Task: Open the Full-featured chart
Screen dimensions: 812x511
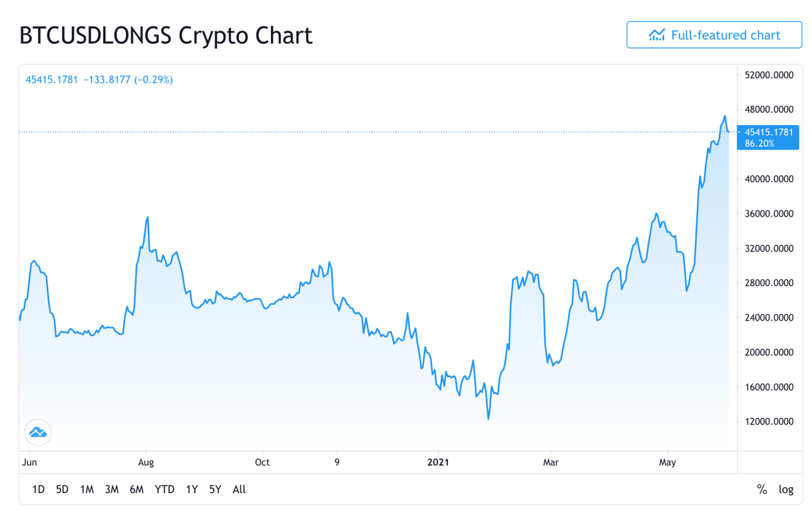Action: (713, 35)
